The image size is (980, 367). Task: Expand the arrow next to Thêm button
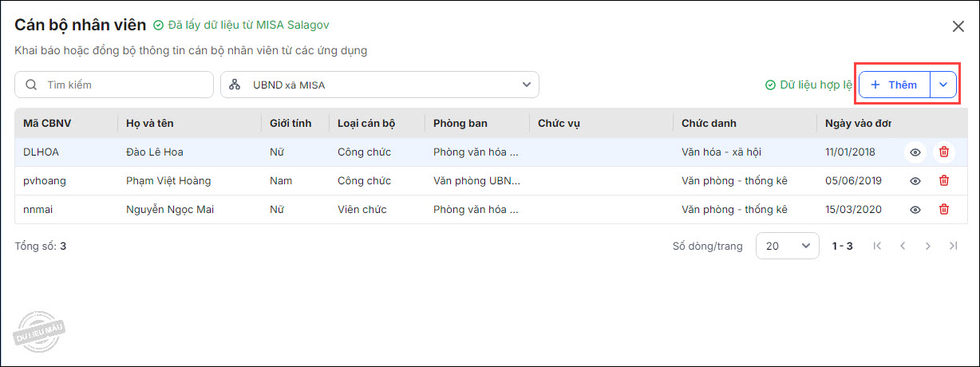click(x=943, y=85)
